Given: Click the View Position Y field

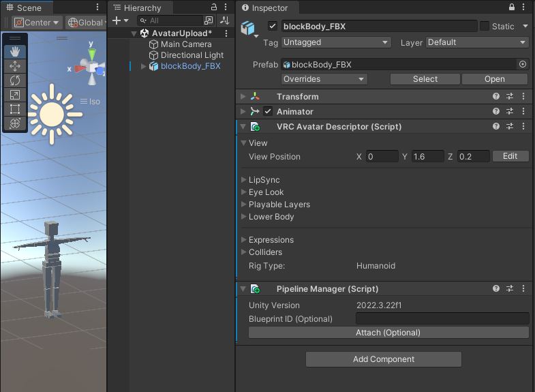Looking at the screenshot, I should point(427,156).
